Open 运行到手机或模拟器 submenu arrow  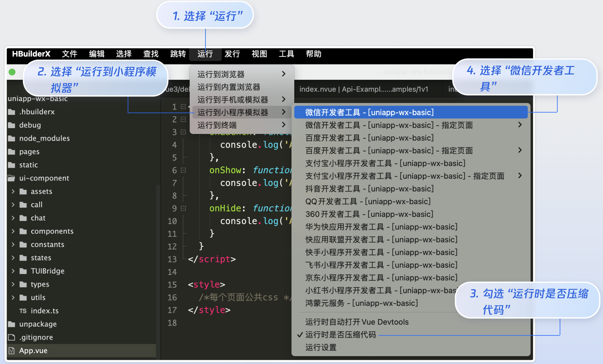283,99
